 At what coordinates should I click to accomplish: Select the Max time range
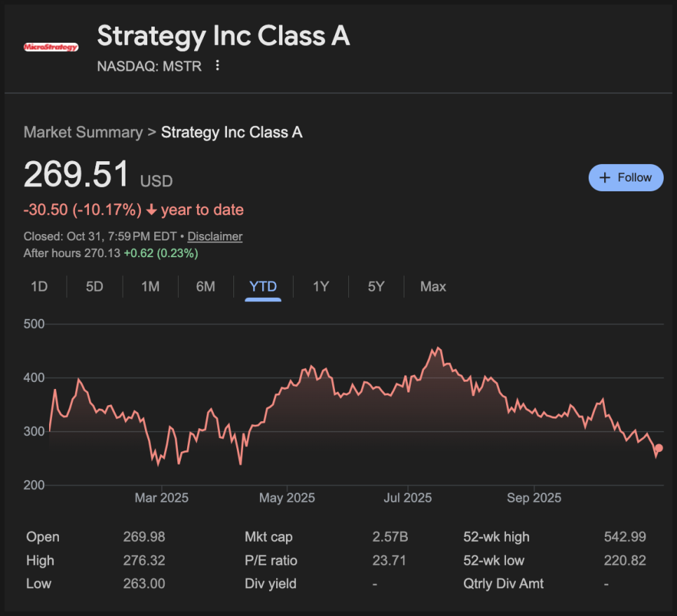point(433,287)
